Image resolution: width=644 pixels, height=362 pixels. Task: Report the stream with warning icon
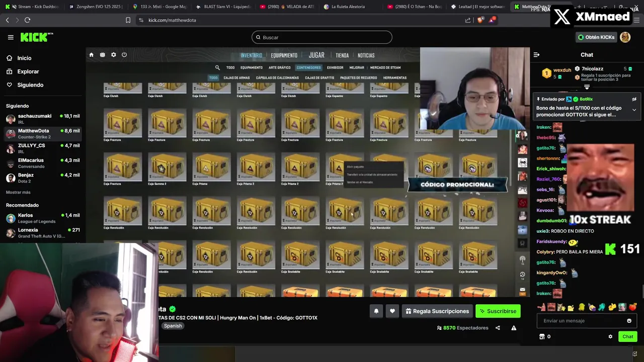point(514,328)
